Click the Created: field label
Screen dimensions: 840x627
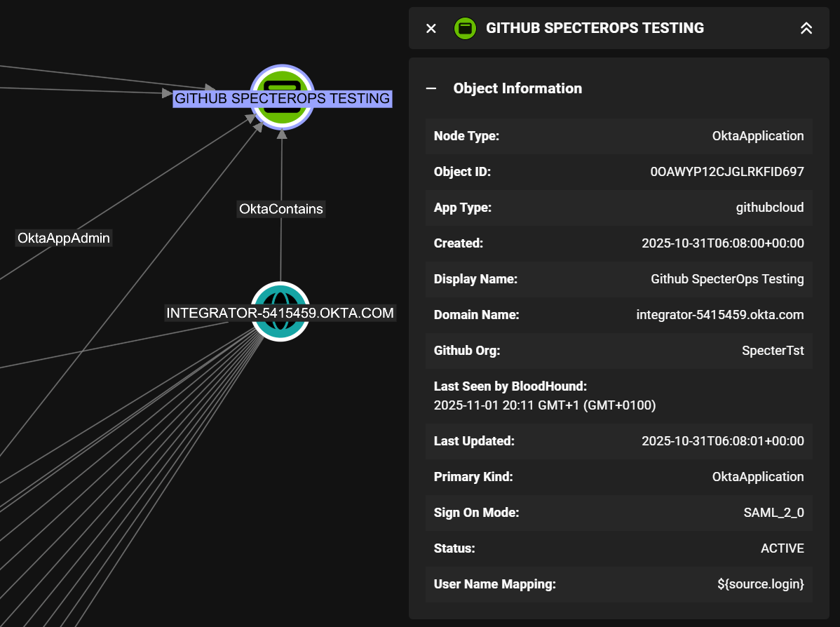point(458,243)
